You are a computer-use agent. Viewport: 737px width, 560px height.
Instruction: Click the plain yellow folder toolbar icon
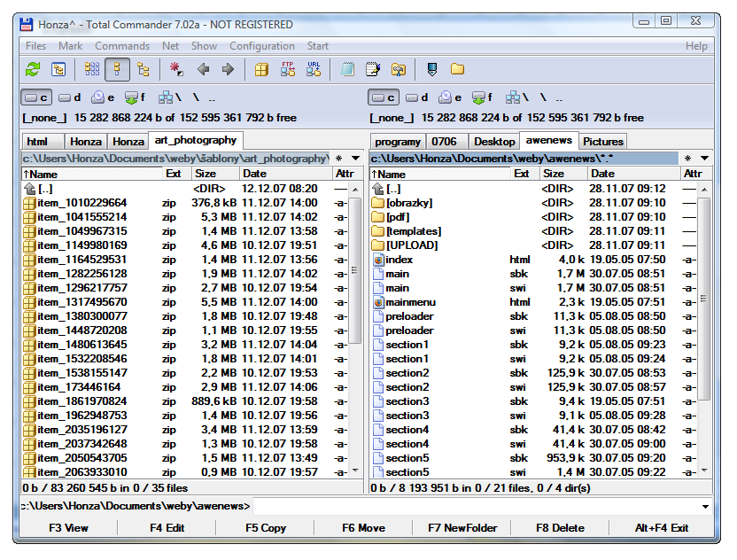(457, 70)
